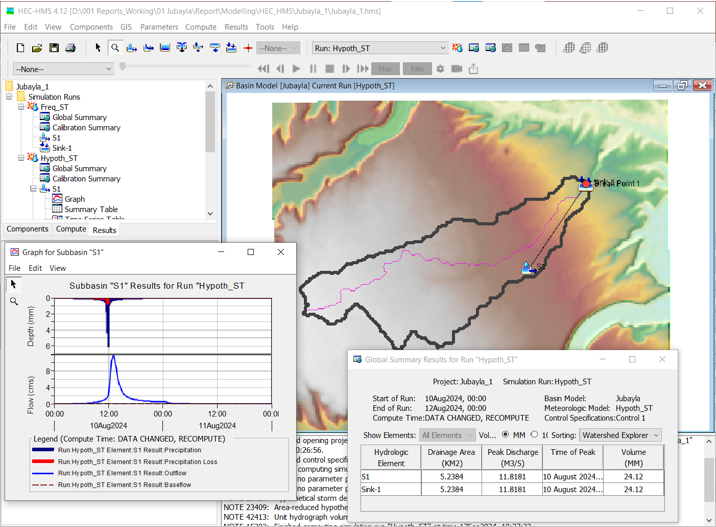Activate the Zoom magnifier tool in main toolbar

(115, 48)
